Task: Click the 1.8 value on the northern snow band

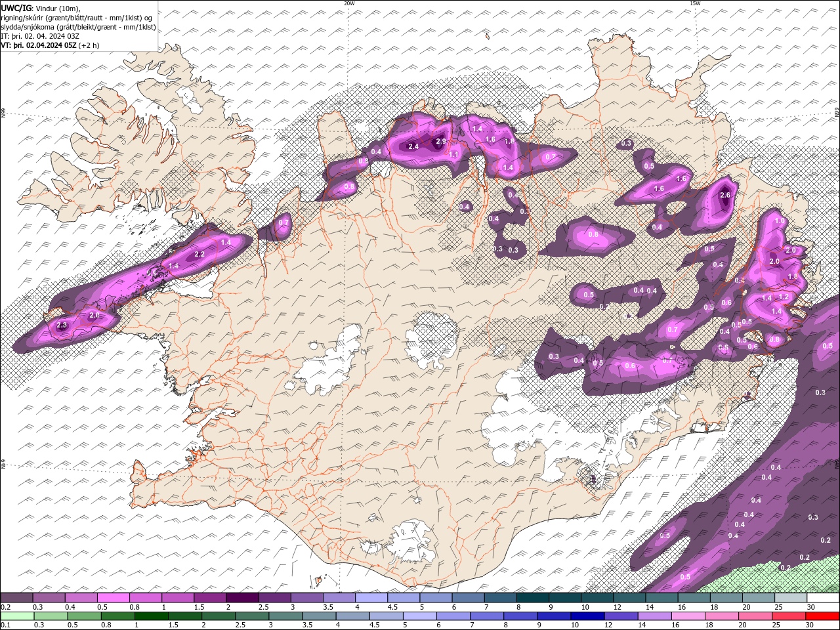Action: (509, 141)
